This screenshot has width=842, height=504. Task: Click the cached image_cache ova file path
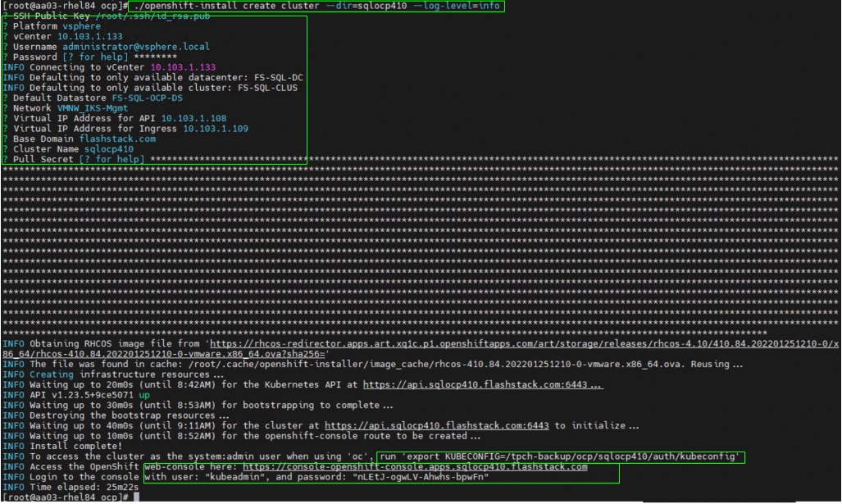[436, 364]
